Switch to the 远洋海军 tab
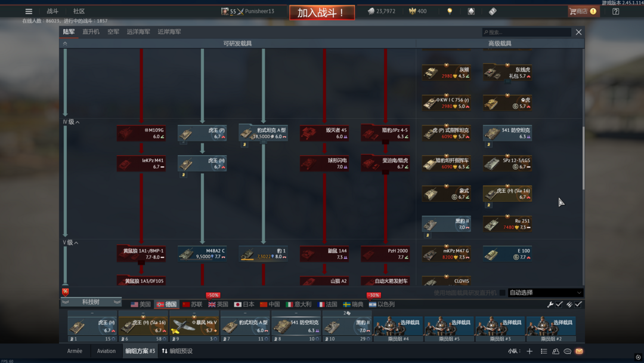The width and height of the screenshot is (644, 363). pos(138,32)
